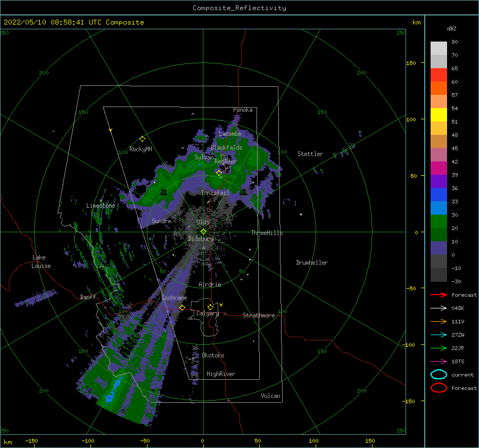Click the Stettler city label
The height and width of the screenshot is (448, 479).
[310, 154]
